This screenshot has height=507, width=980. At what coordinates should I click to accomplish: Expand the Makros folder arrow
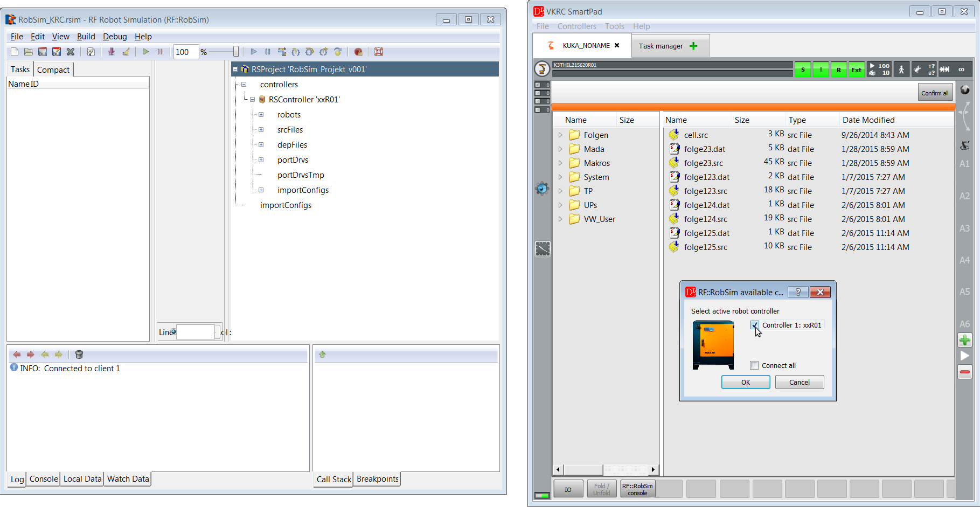560,163
